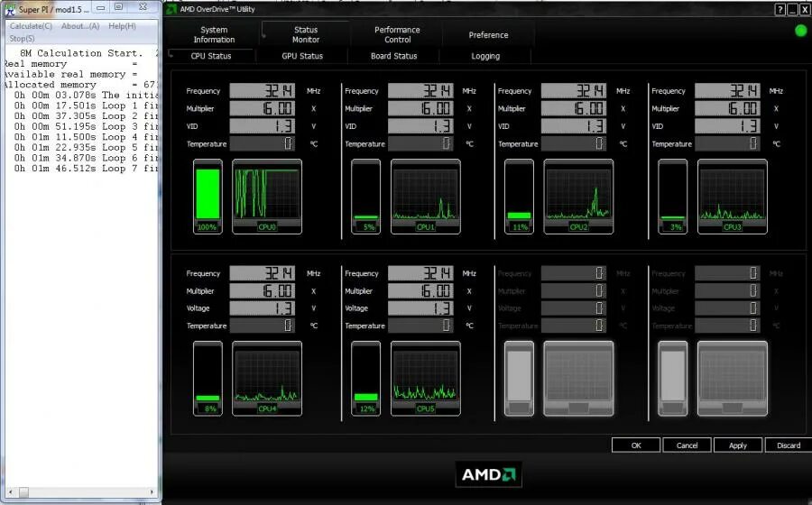The image size is (812, 505).
Task: Click the CPU0 frequency value field
Action: pyautogui.click(x=262, y=91)
